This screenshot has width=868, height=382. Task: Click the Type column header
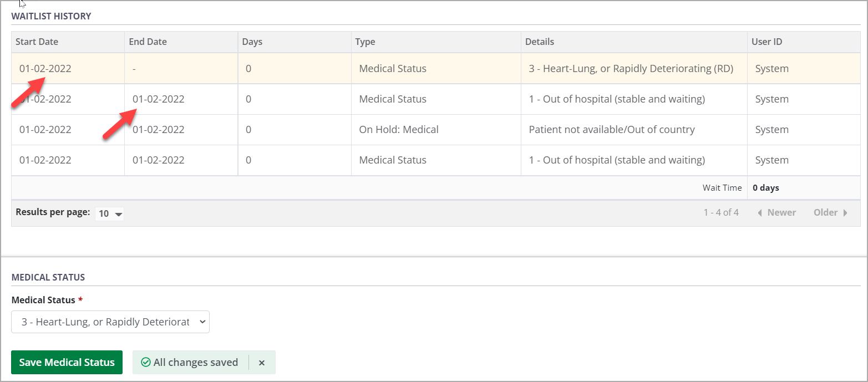[x=365, y=42]
